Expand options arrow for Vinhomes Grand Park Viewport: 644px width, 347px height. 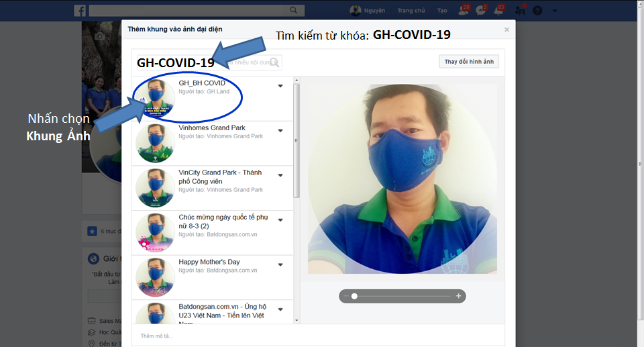click(x=280, y=131)
